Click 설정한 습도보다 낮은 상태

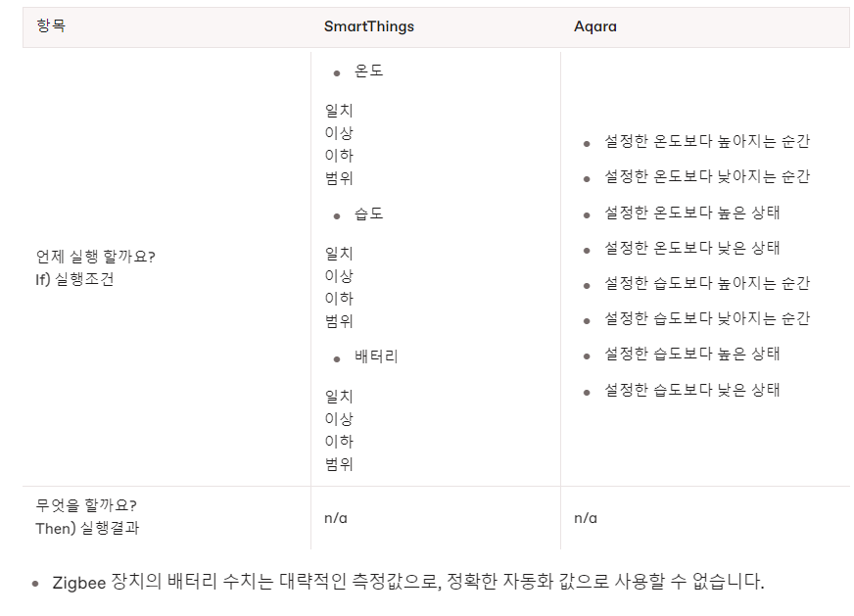692,390
